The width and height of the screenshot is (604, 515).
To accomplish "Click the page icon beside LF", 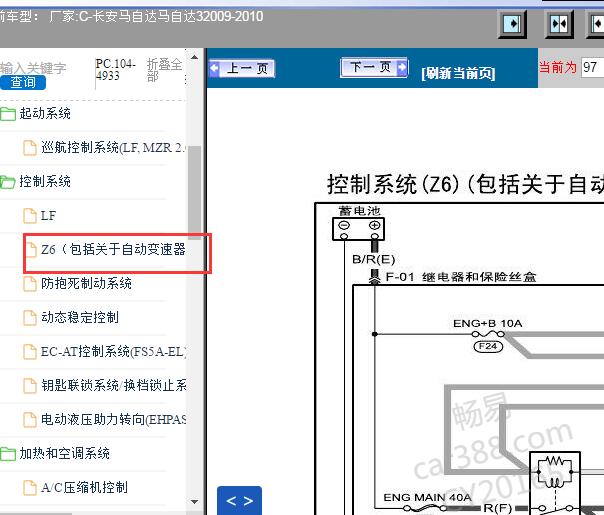I will tap(30, 216).
